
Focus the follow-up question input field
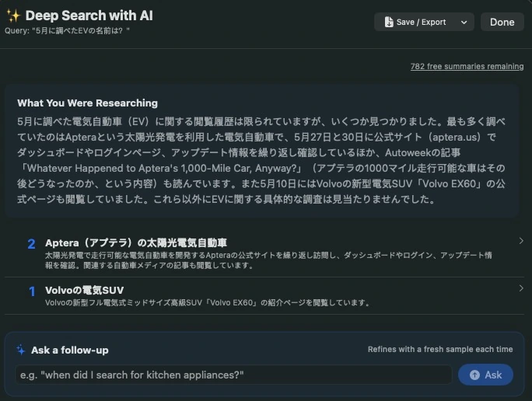pos(233,375)
